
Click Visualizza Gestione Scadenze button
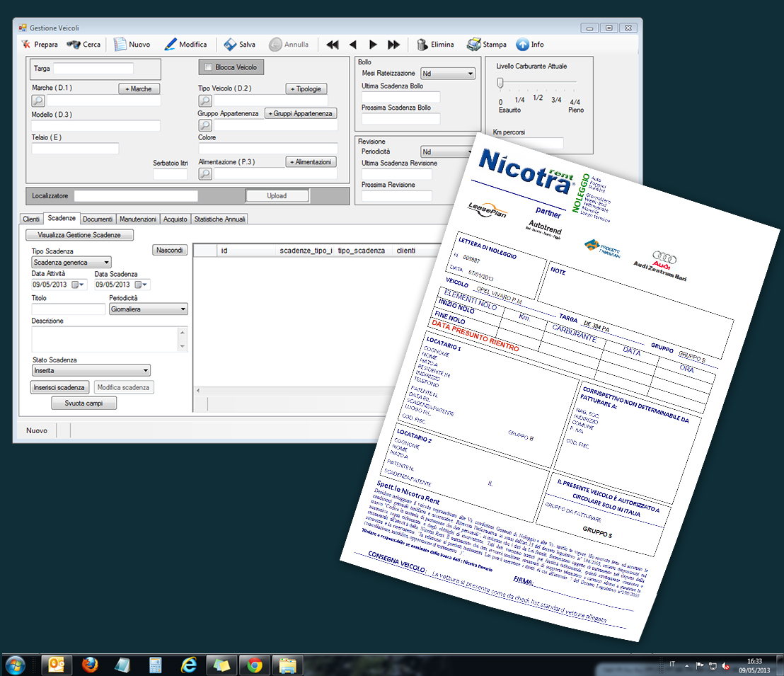(x=79, y=235)
